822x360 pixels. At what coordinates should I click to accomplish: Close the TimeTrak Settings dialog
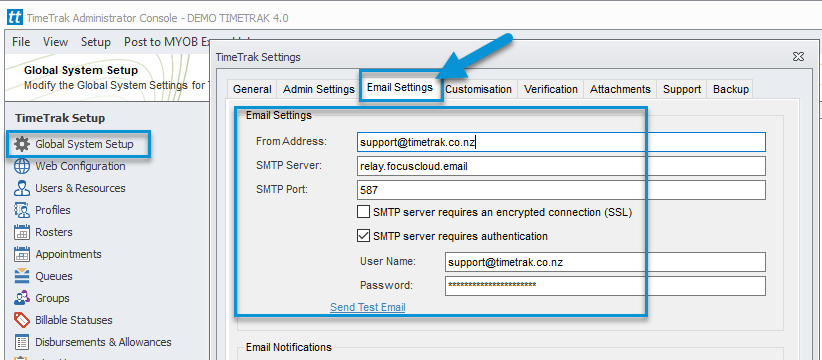[798, 57]
